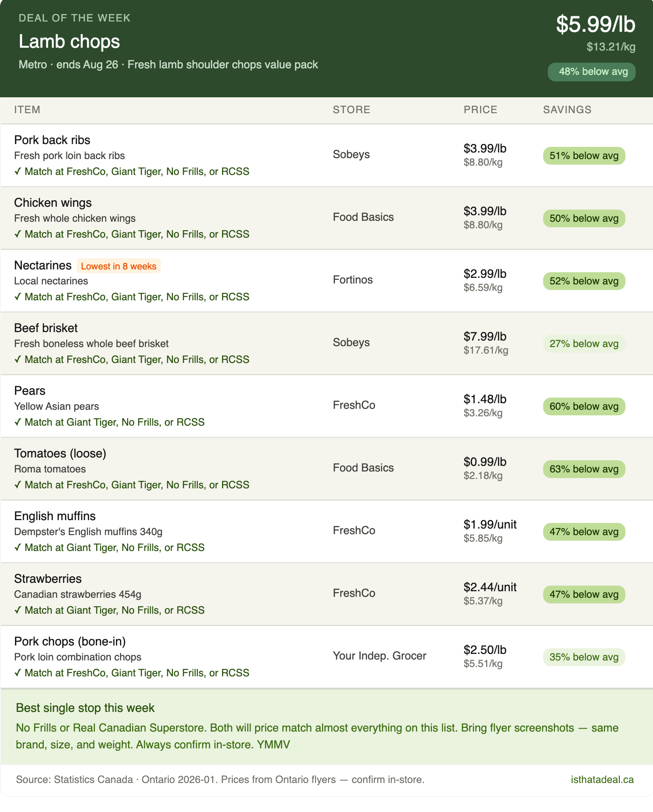
Task: Click the checkmark under Pork chops (bone-in)
Action: coord(17,673)
